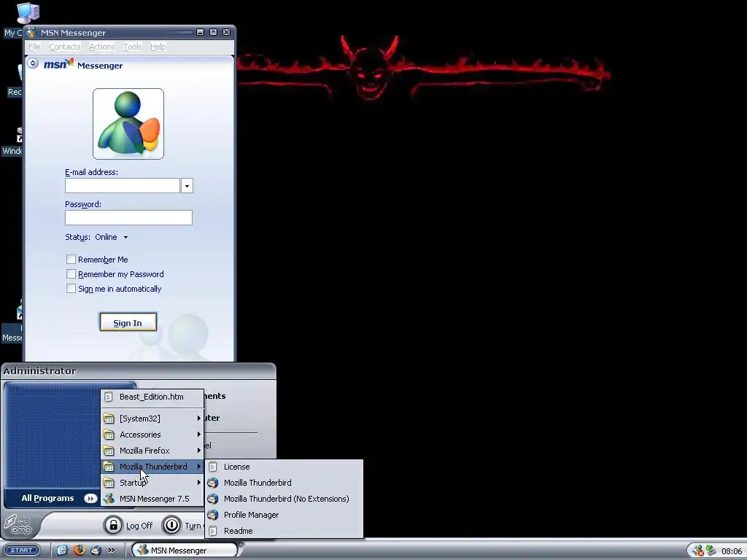The height and width of the screenshot is (560, 747).
Task: Click the Mozilla Firefox folder icon
Action: pyautogui.click(x=109, y=451)
